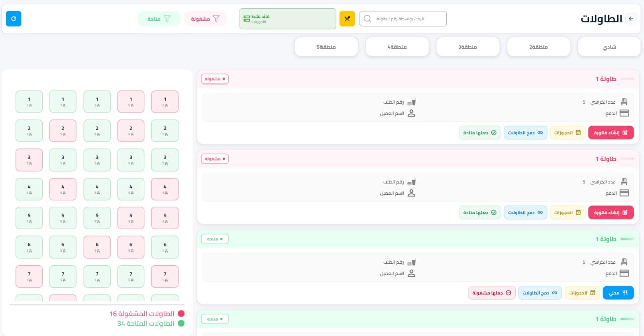Screen dimensions: 644x336
Task: Click إنشاء فاتورة in the second table card
Action: 611,213
